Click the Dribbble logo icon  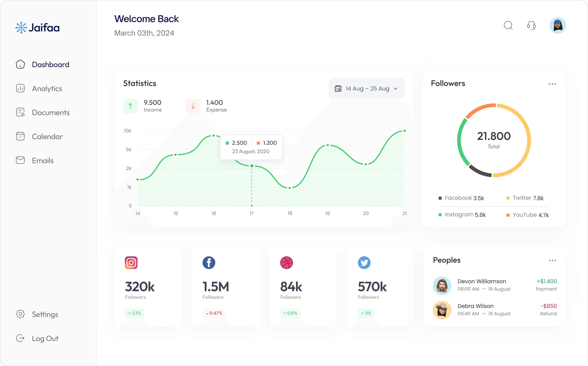pos(286,262)
